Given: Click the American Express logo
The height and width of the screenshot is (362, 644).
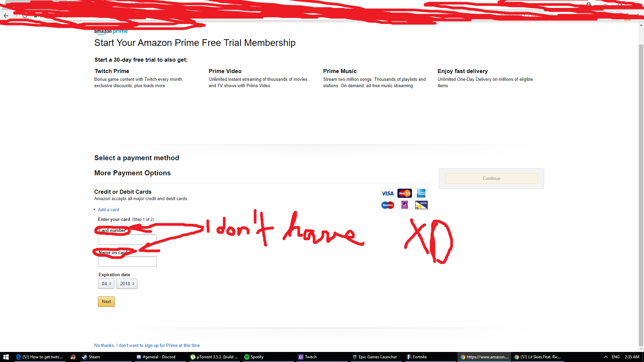Looking at the screenshot, I should [421, 193].
